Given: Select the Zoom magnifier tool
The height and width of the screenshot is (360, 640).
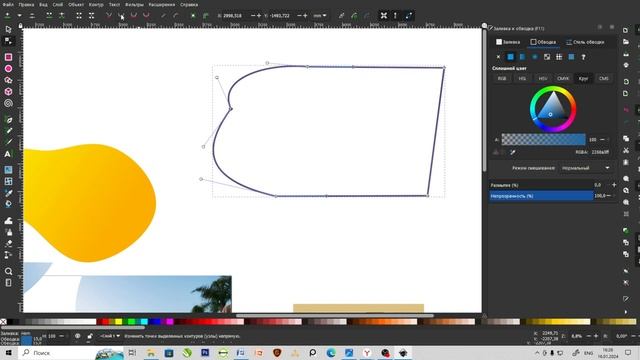Looking at the screenshot, I should (x=8, y=271).
